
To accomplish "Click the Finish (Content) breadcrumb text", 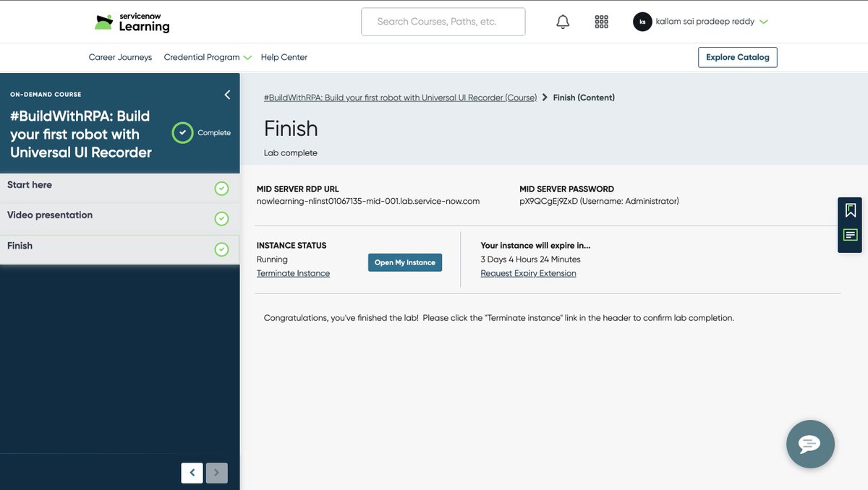I will 584,98.
